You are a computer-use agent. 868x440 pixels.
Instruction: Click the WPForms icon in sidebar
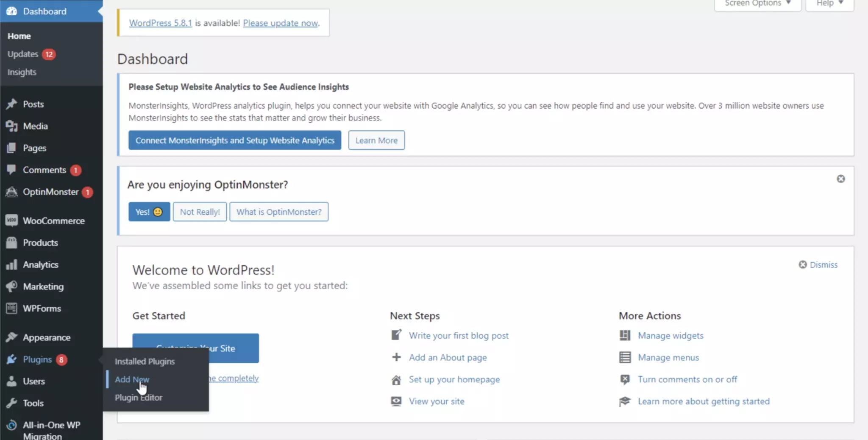(12, 308)
